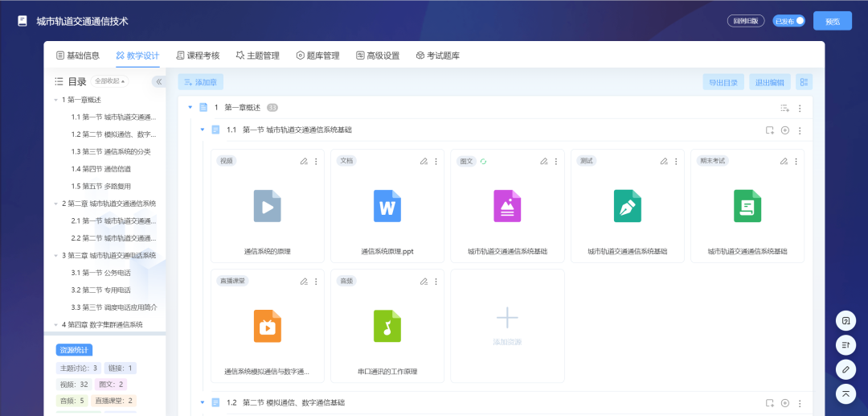Open more options for section 1.1

click(x=800, y=130)
